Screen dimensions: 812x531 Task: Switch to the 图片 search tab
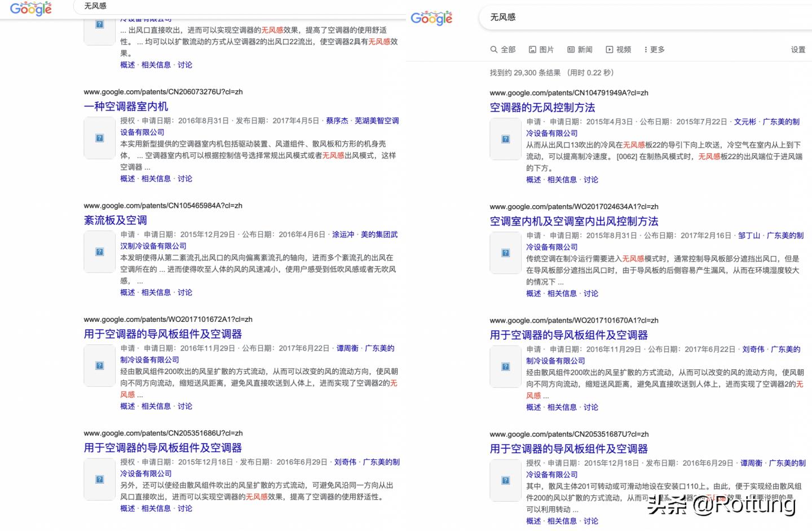click(x=547, y=50)
